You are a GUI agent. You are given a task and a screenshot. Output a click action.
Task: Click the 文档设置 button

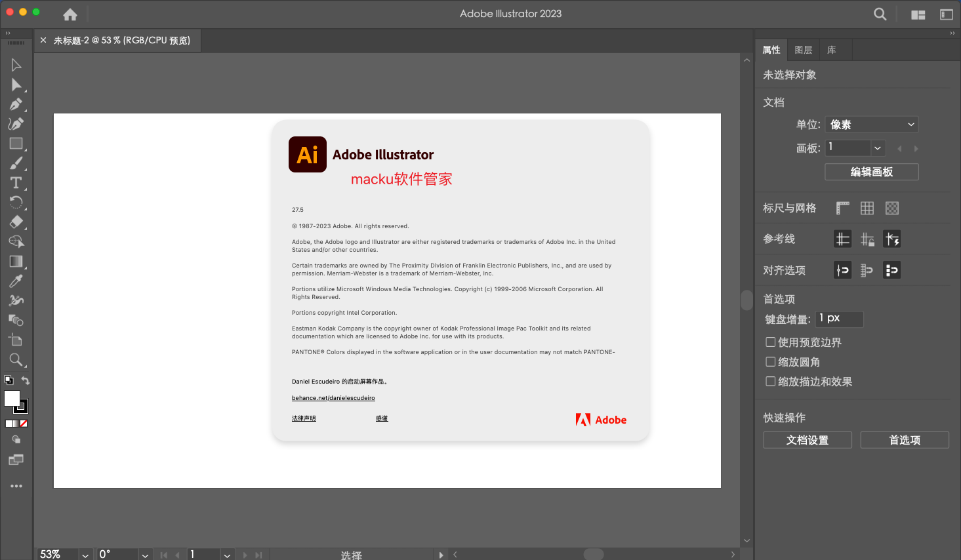tap(808, 440)
